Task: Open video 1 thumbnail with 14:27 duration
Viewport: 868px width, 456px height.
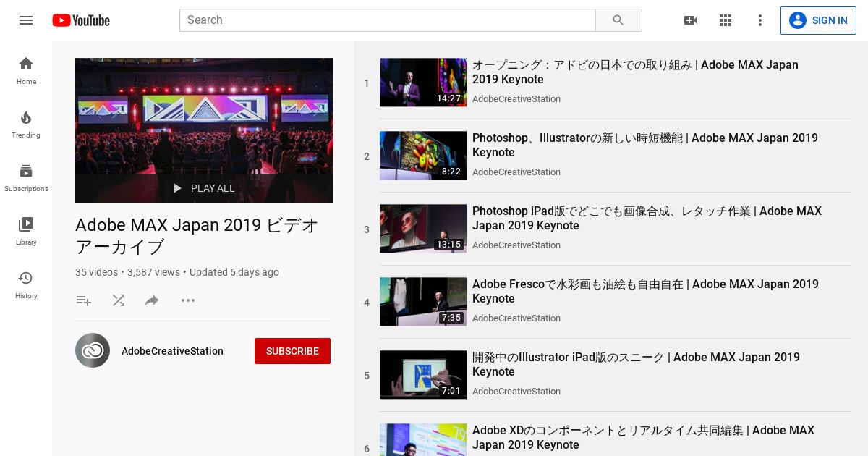Action: tap(423, 83)
